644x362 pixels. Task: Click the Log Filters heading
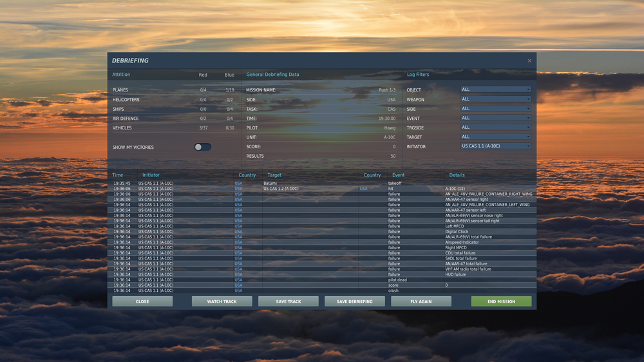click(x=418, y=74)
